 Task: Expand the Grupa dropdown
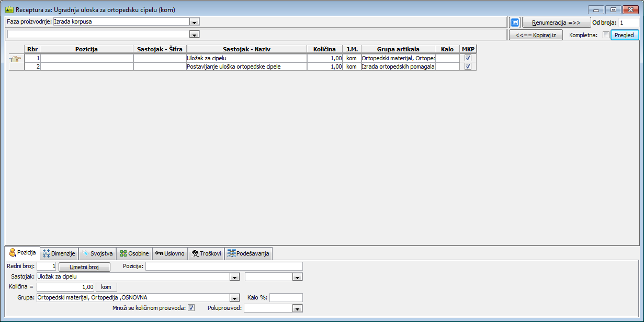235,298
